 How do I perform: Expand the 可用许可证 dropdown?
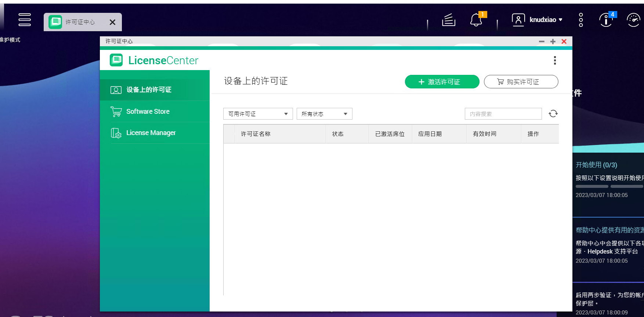click(258, 114)
